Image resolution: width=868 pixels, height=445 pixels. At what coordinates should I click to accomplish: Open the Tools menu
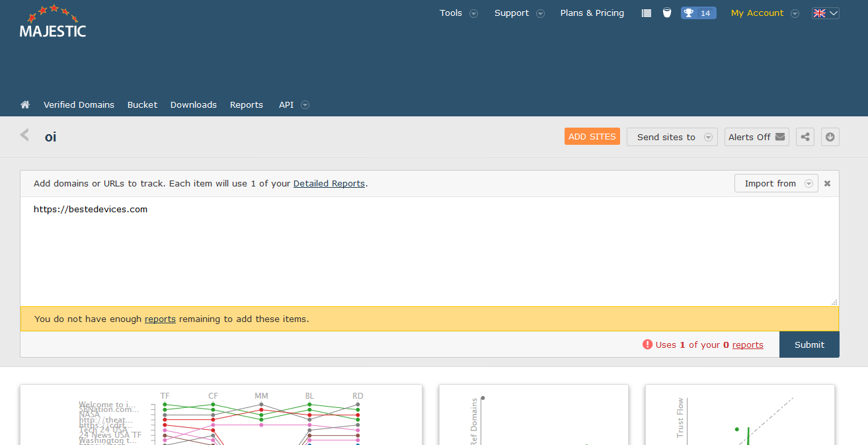[x=451, y=13]
